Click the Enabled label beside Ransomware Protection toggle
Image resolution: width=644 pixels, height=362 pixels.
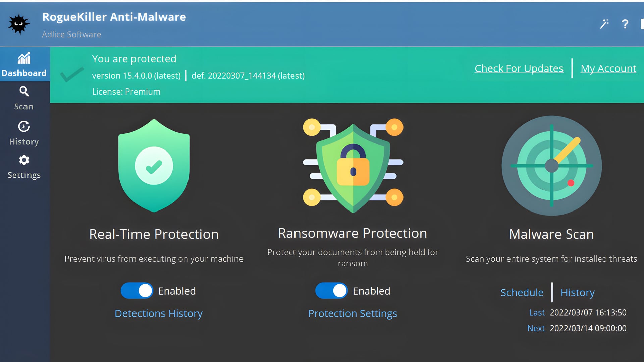(371, 291)
